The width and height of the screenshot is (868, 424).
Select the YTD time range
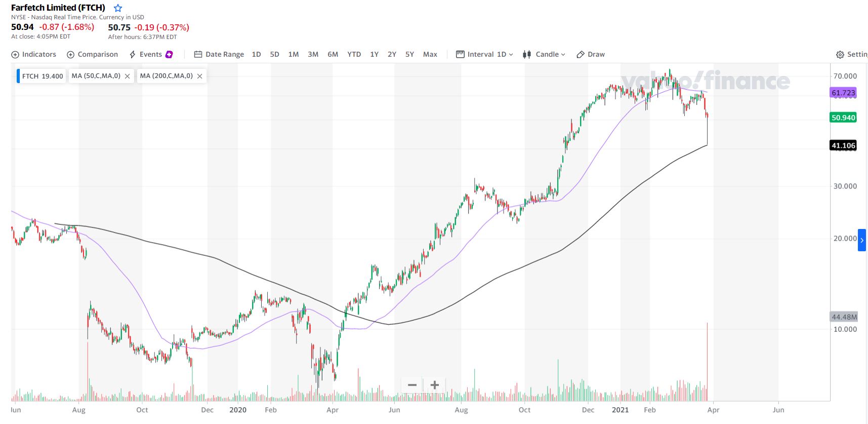point(354,54)
